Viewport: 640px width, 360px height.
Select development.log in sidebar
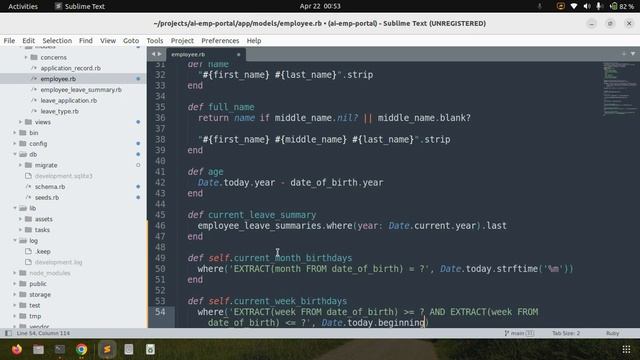(58, 262)
